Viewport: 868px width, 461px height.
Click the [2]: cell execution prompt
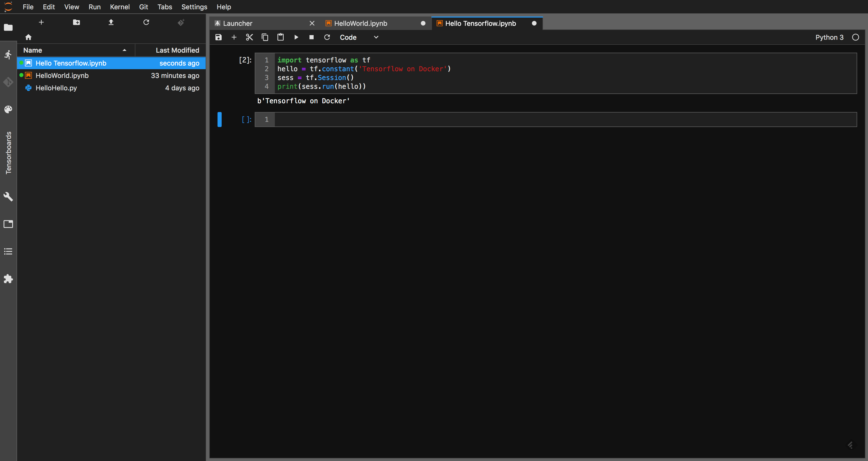[245, 60]
